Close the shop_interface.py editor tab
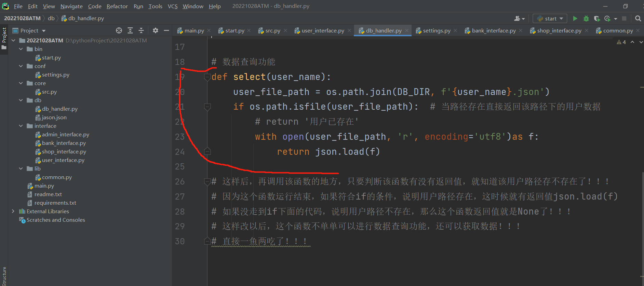 click(x=587, y=30)
